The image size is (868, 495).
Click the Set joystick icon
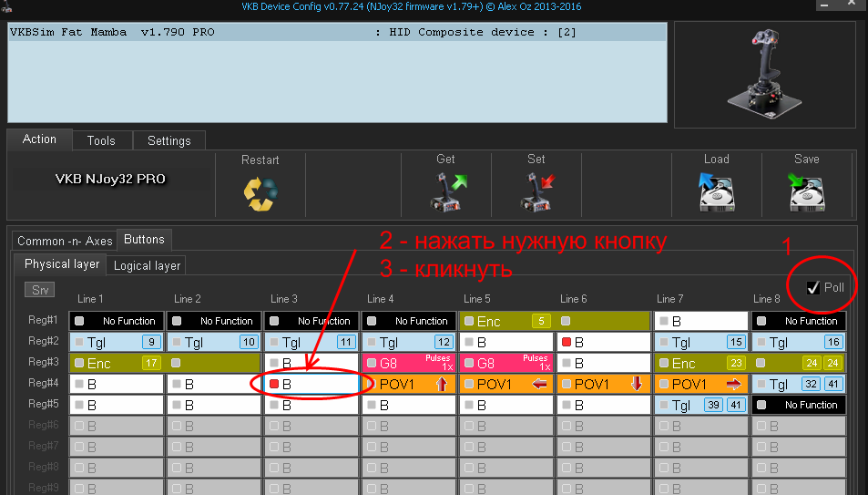tap(537, 191)
